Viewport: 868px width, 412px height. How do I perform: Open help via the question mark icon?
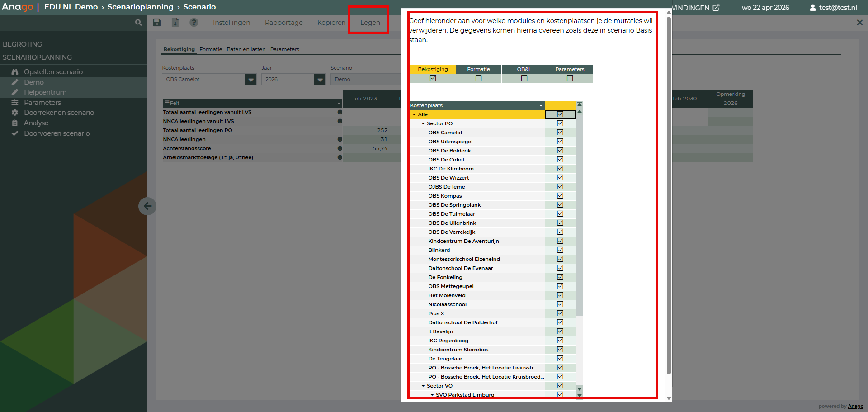[x=194, y=23]
